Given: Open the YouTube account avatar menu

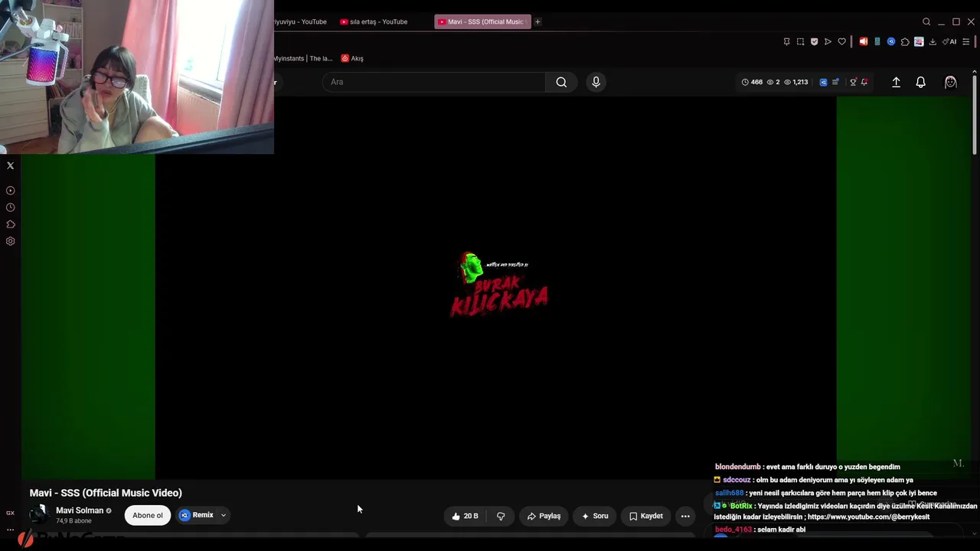Looking at the screenshot, I should [x=950, y=82].
